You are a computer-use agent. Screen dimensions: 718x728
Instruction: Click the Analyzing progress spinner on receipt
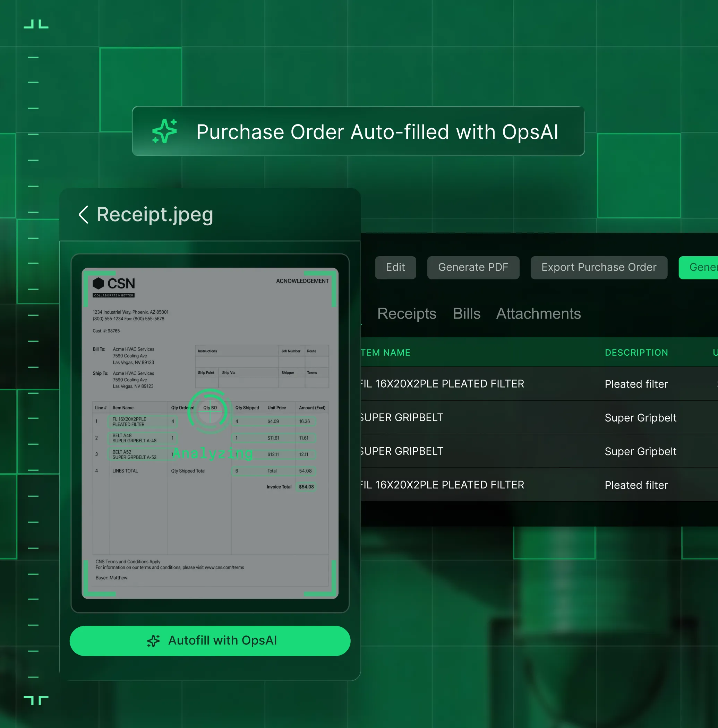(x=210, y=411)
